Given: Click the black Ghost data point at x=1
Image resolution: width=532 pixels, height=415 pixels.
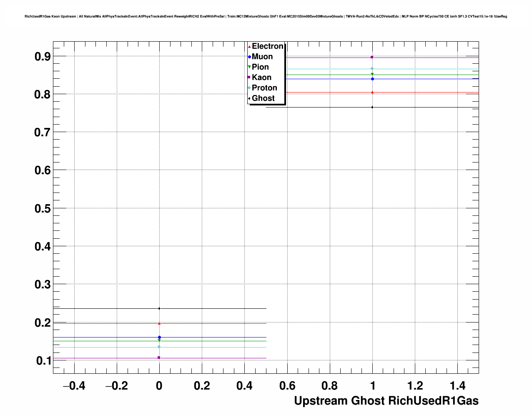Looking at the screenshot, I should coord(372,107).
